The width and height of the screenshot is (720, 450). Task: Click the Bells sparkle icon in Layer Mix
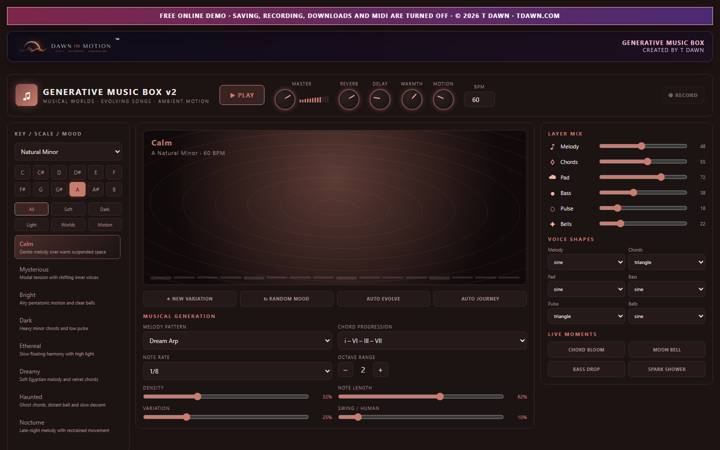(x=552, y=224)
